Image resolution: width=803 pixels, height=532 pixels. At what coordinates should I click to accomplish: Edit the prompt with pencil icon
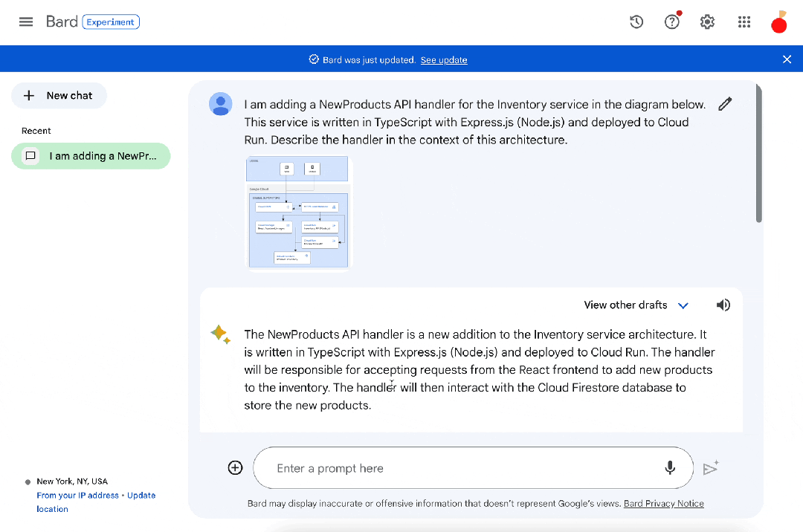tap(725, 104)
